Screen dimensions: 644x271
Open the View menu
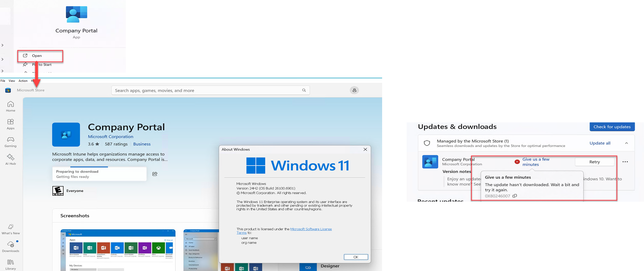[x=12, y=81]
